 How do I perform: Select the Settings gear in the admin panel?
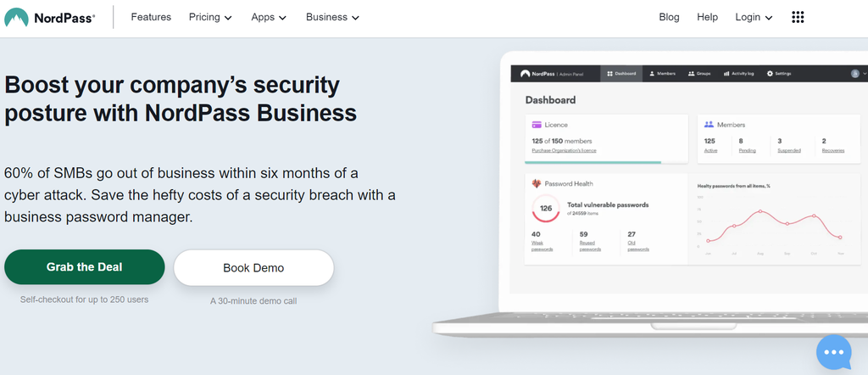tap(770, 74)
